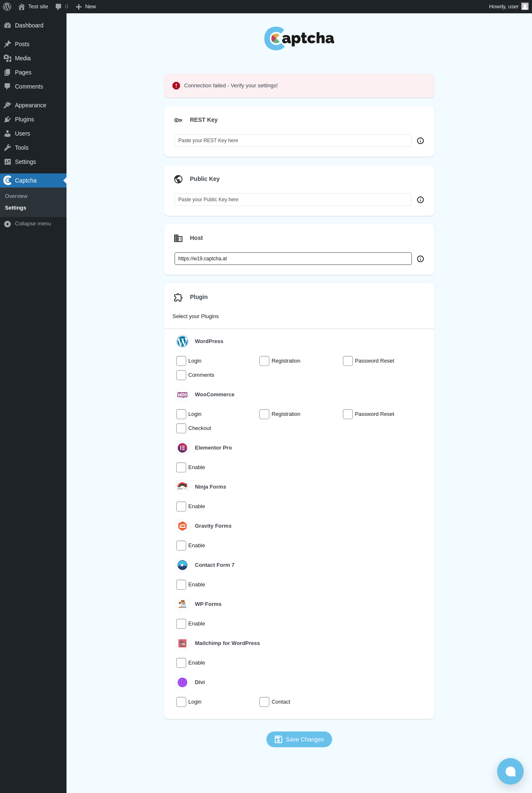
Task: Check Enable under Contact Form 7
Action: click(x=181, y=585)
